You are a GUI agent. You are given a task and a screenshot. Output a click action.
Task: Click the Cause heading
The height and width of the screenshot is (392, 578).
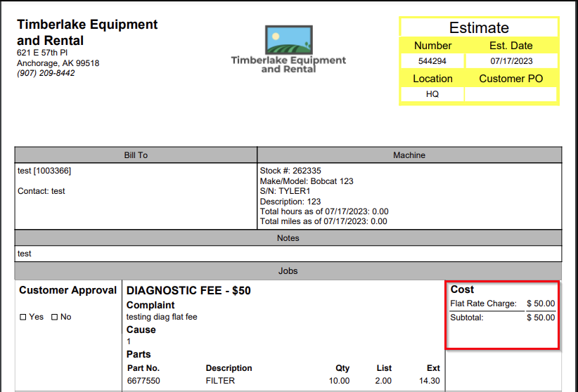[141, 329]
